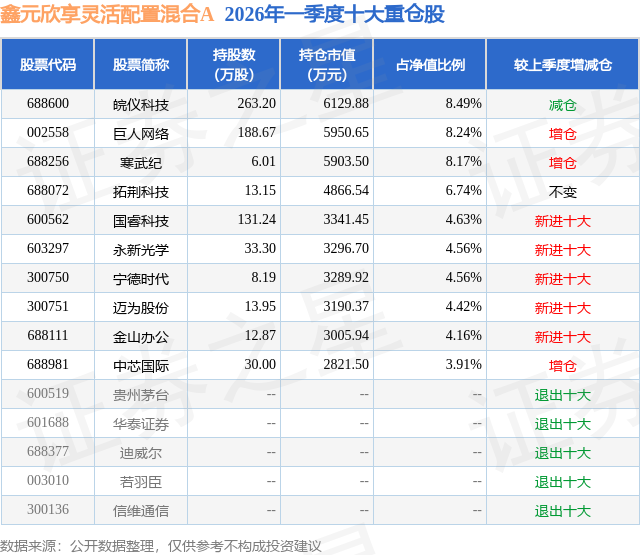The image size is (640, 555).
Task: Select stock code 003010
Action: (x=48, y=480)
